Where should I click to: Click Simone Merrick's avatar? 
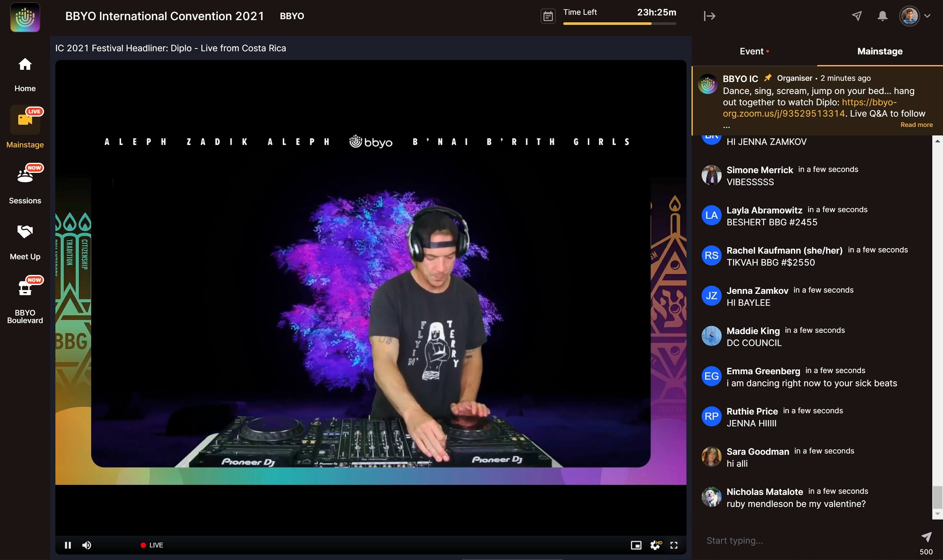click(711, 175)
